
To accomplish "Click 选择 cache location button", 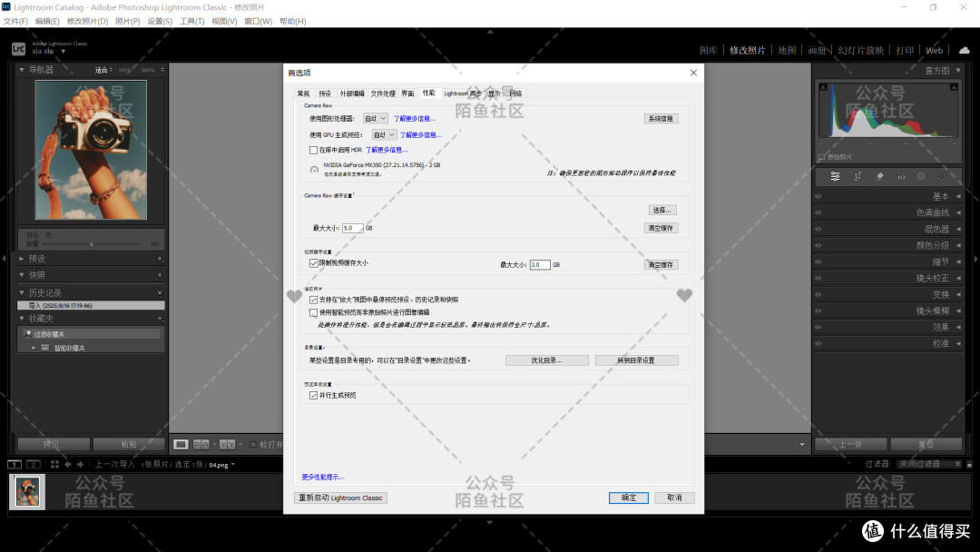I will (x=662, y=211).
